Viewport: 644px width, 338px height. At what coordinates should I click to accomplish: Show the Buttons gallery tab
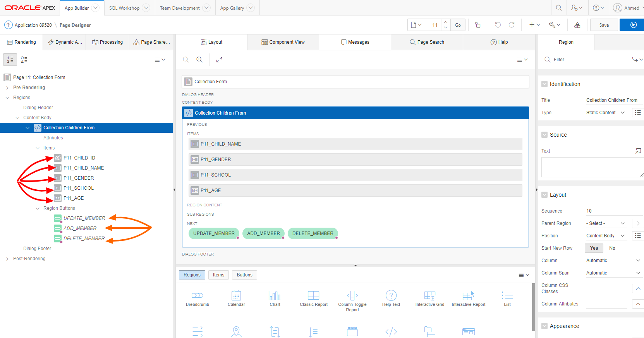click(x=244, y=275)
